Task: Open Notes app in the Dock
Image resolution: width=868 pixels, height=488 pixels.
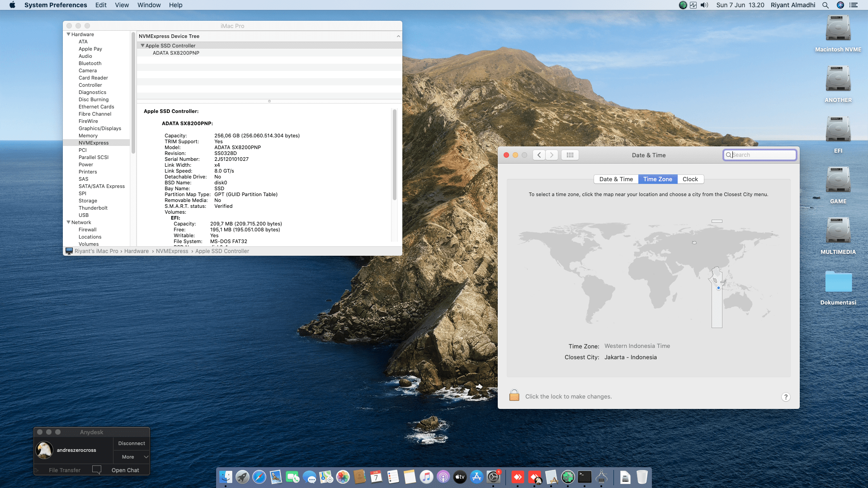Action: pos(410,477)
